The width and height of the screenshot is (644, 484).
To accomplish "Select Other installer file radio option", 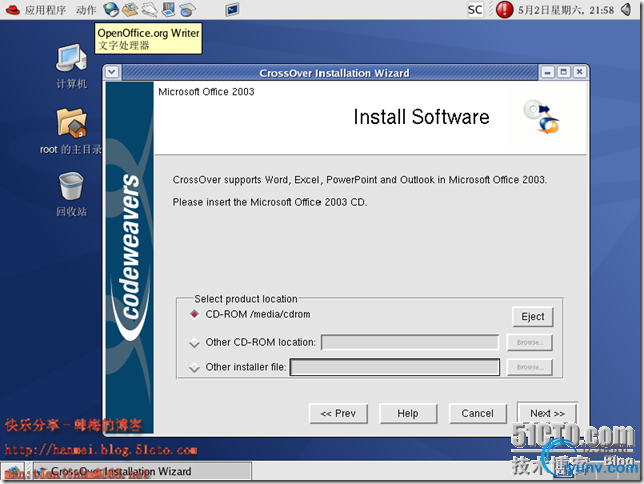I will pos(194,367).
